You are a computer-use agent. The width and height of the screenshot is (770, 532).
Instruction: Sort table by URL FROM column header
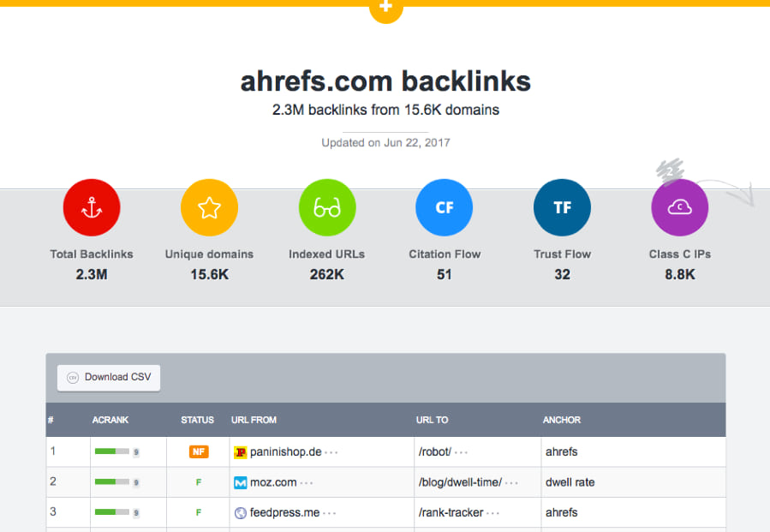click(x=254, y=420)
